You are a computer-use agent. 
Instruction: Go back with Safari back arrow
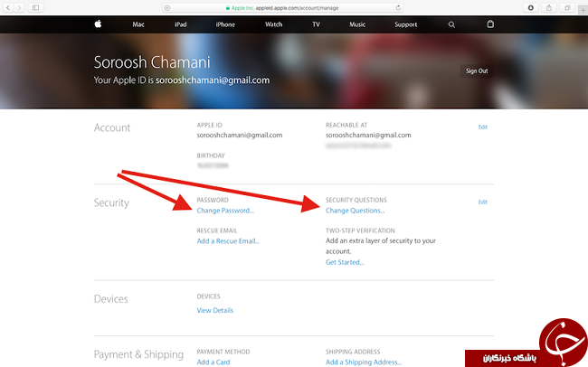pos(8,7)
